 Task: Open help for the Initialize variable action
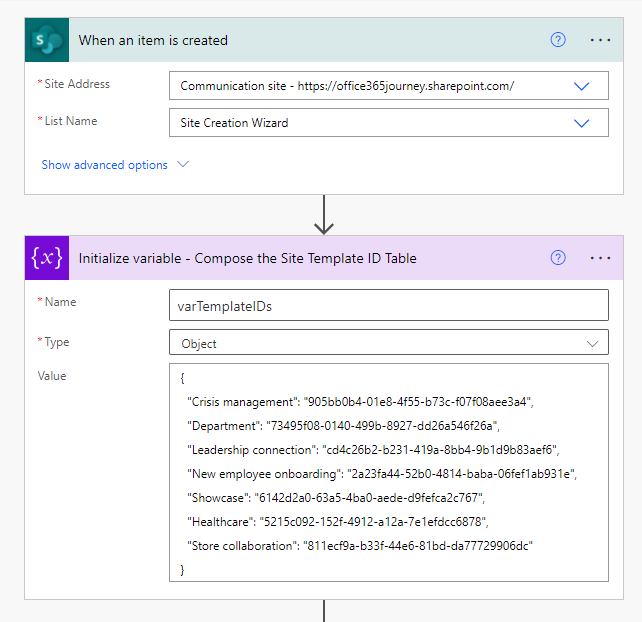(558, 258)
